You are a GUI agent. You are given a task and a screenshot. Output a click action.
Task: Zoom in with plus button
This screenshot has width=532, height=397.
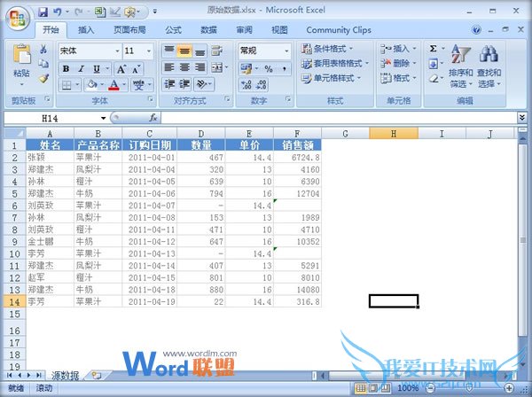[x=508, y=388]
